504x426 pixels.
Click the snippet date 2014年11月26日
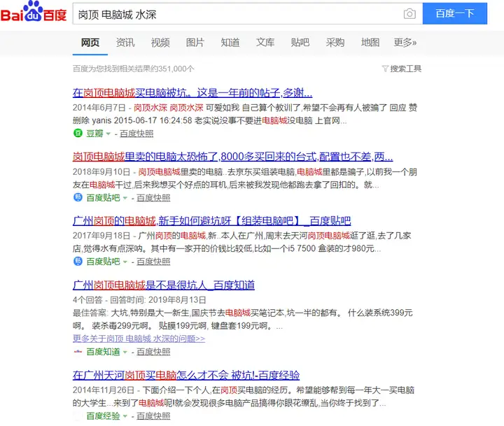click(x=104, y=390)
